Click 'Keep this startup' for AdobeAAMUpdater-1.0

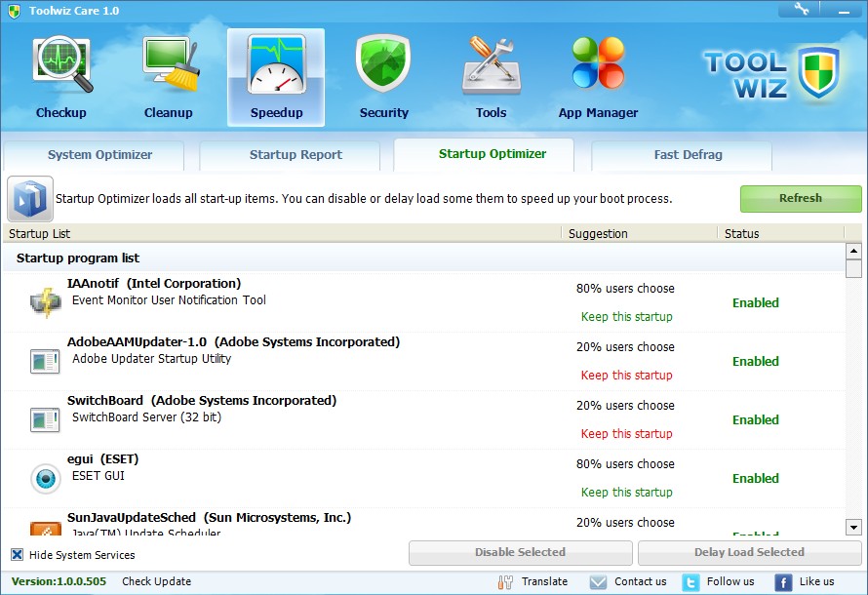click(x=627, y=376)
